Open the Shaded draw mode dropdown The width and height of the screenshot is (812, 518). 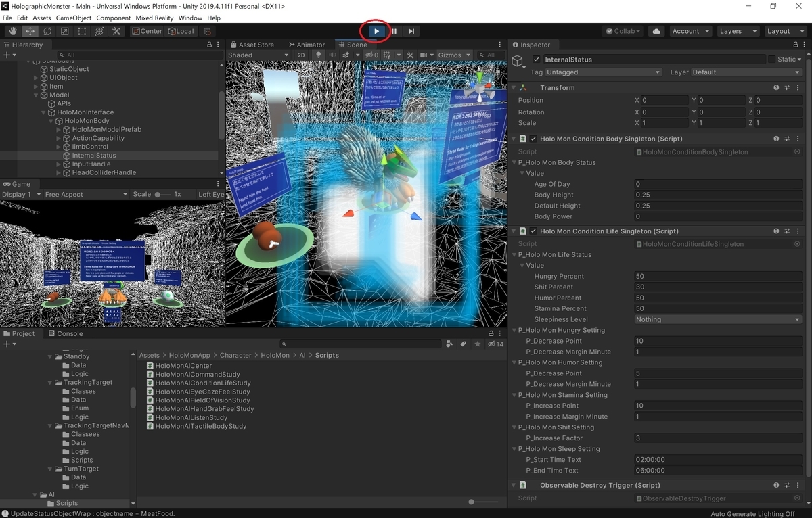(x=258, y=55)
